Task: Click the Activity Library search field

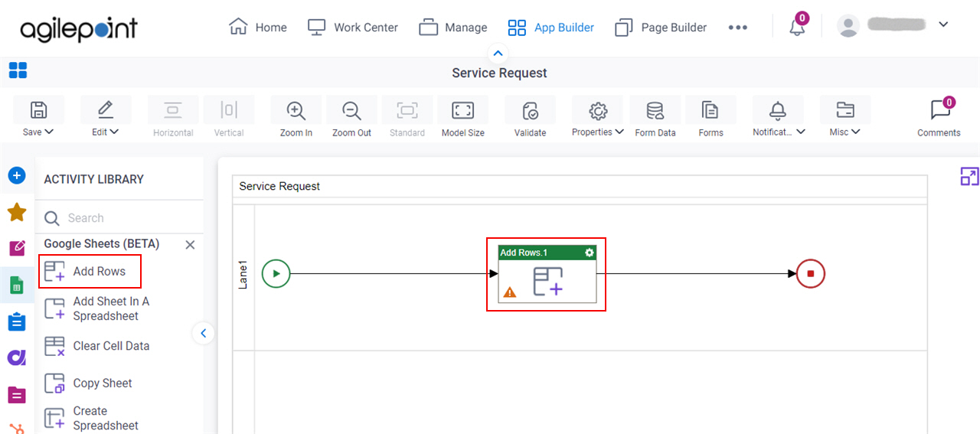Action: point(119,218)
